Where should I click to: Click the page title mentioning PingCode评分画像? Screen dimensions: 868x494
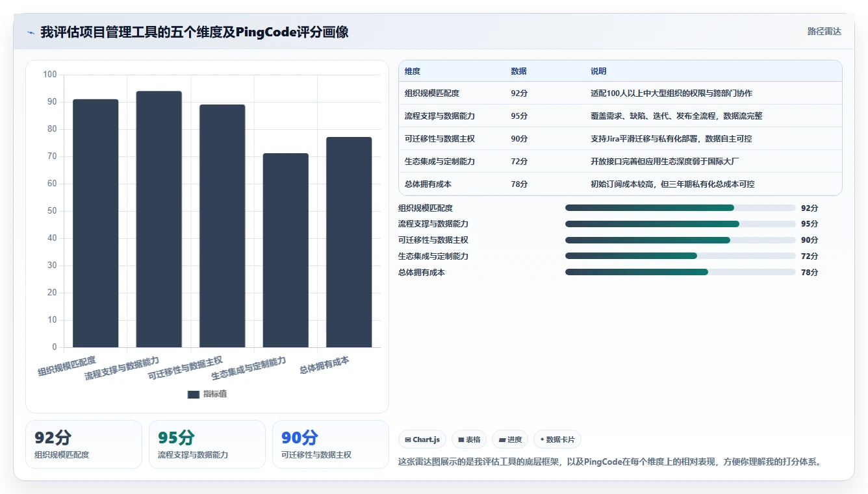194,32
